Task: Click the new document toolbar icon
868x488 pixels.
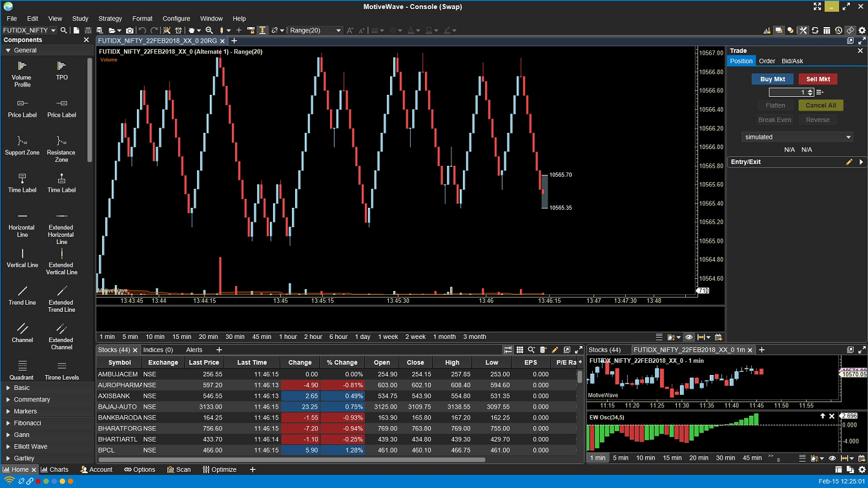Action: tap(76, 30)
